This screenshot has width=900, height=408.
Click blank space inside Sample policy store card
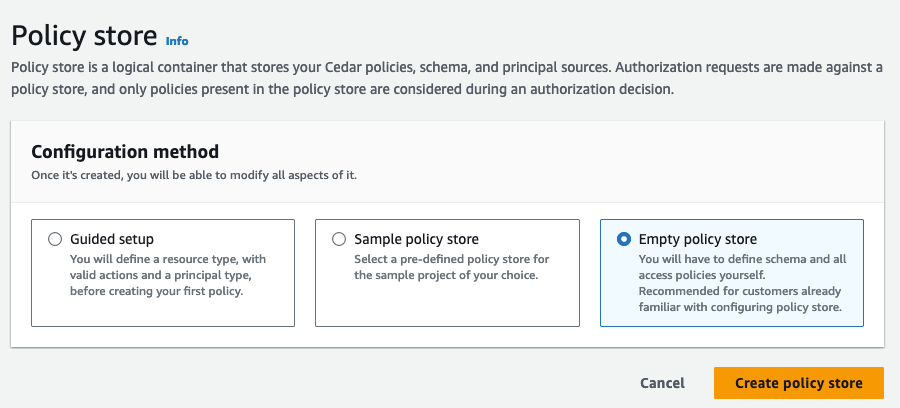(x=446, y=305)
